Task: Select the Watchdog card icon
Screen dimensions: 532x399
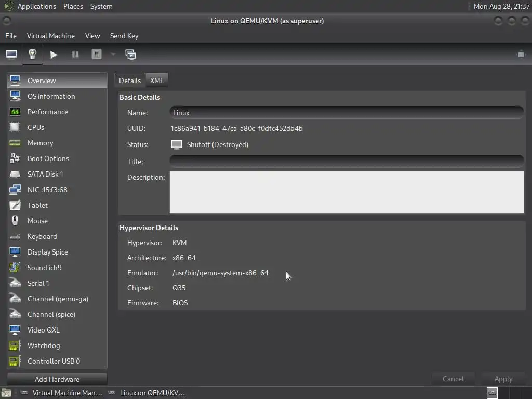Action: [x=15, y=345]
